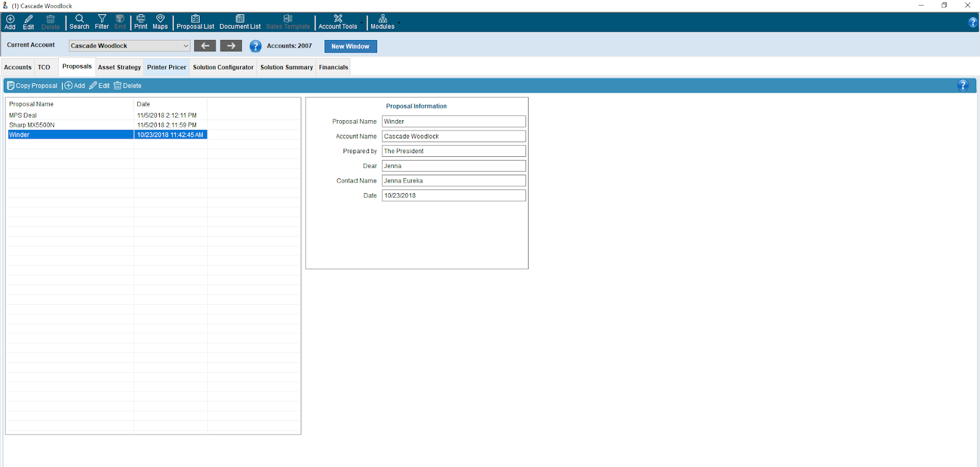The image size is (980, 467).
Task: Open the Solution Summary tab
Action: pos(287,67)
